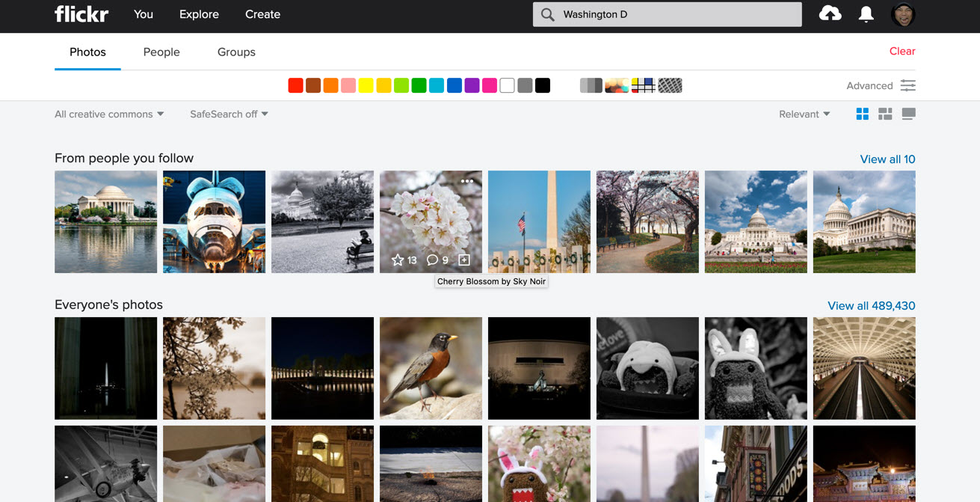Expand the All creative commons dropdown

click(109, 114)
